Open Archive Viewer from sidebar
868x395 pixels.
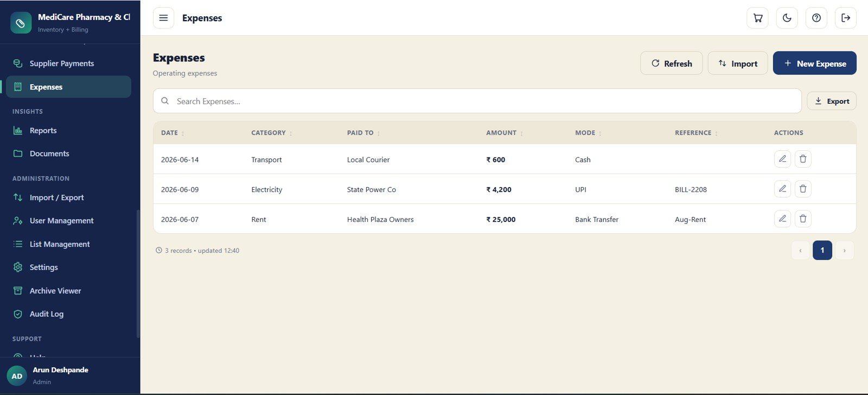(x=68, y=291)
